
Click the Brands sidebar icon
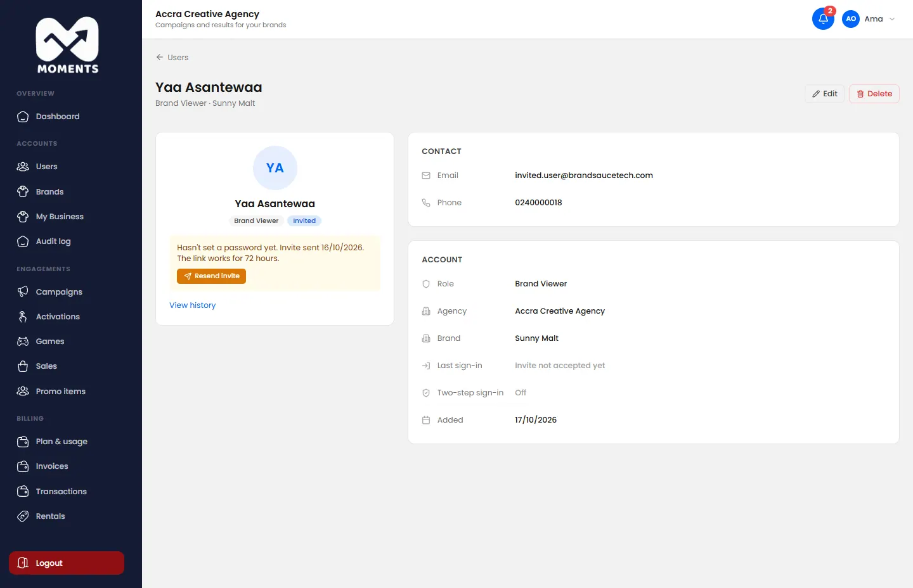23,191
